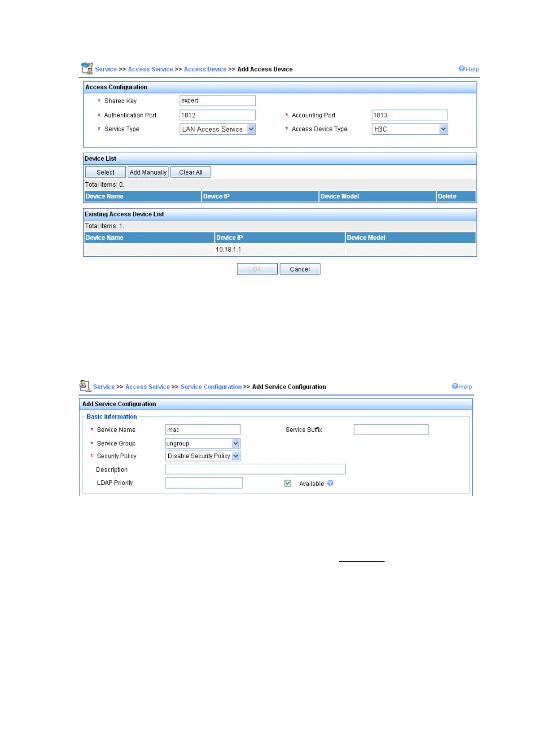Click the OK button
The image size is (534, 756).
point(257,269)
